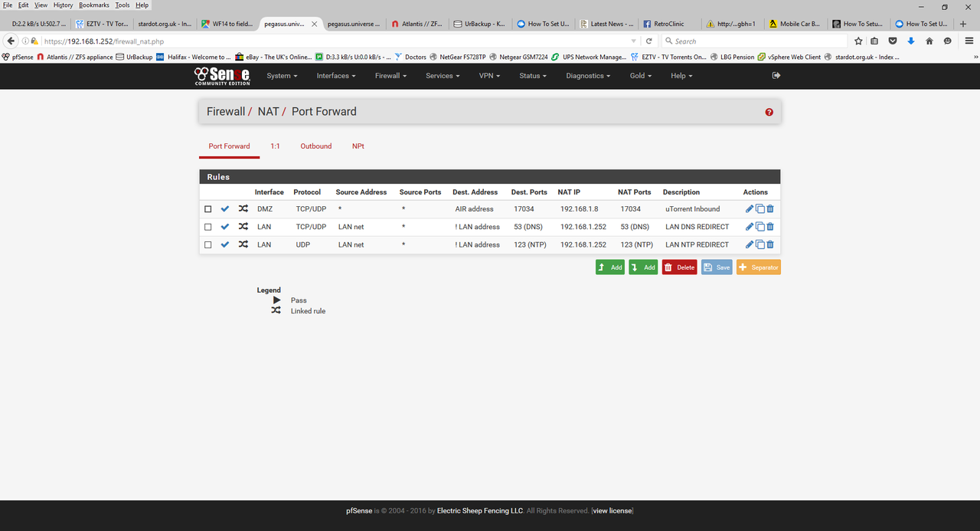Expand the Firewall dropdown menu
980x531 pixels.
pyautogui.click(x=390, y=76)
